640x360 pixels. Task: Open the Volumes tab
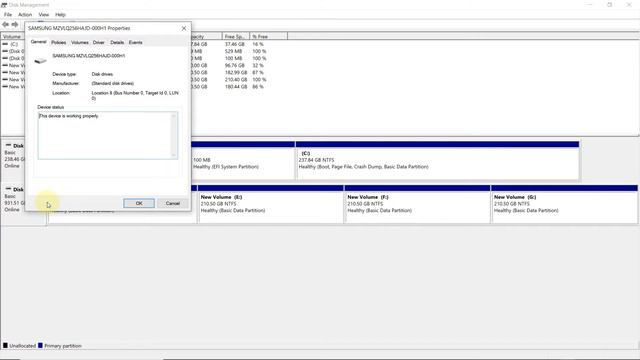[80, 42]
